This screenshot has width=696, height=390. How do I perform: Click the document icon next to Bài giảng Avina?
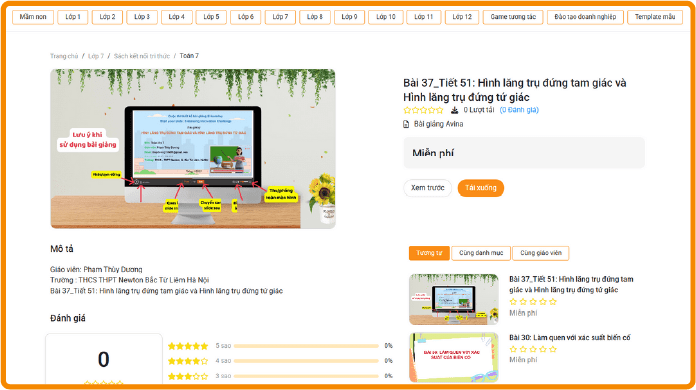(406, 124)
